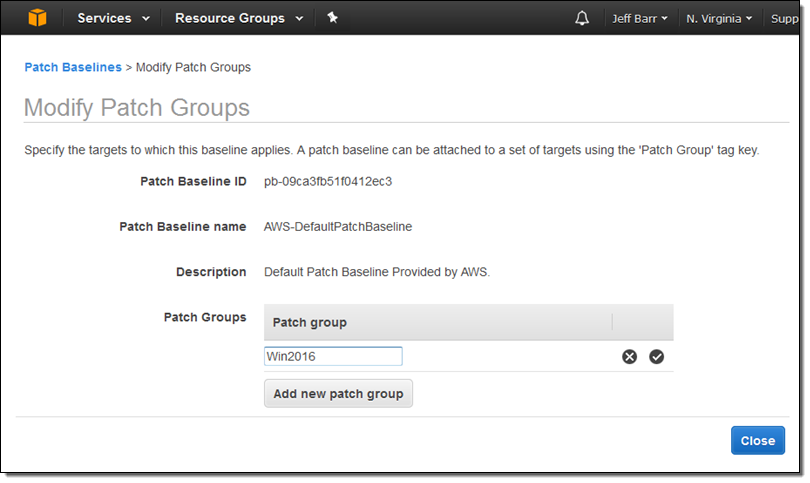Image resolution: width=810 pixels, height=483 pixels.
Task: Click the Default Patch Baseline description text
Action: tap(376, 272)
